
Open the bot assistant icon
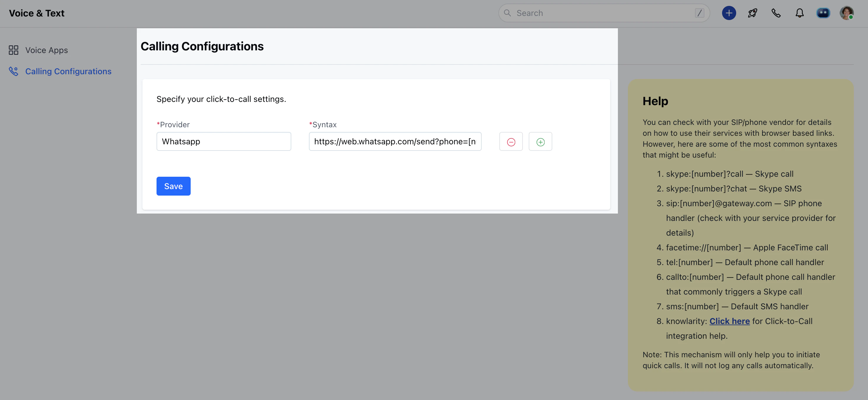pyautogui.click(x=823, y=13)
